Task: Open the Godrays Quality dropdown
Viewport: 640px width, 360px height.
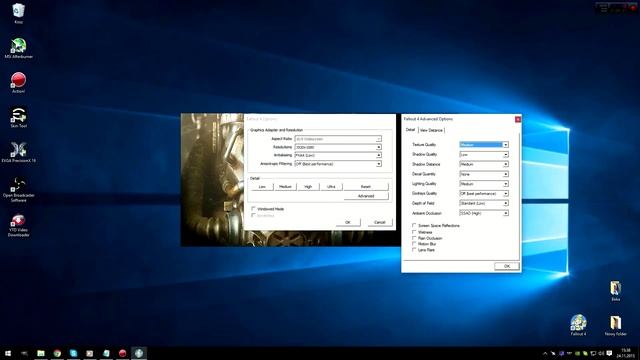Action: coord(484,193)
